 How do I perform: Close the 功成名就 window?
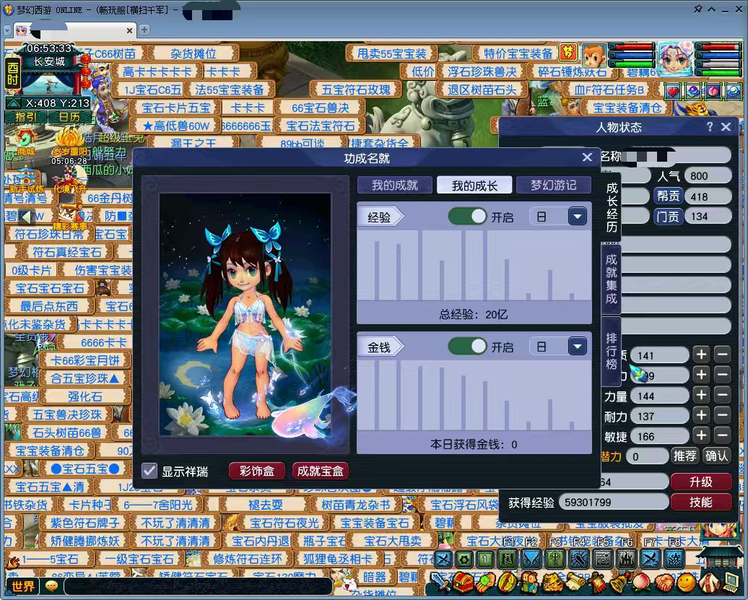(587, 157)
